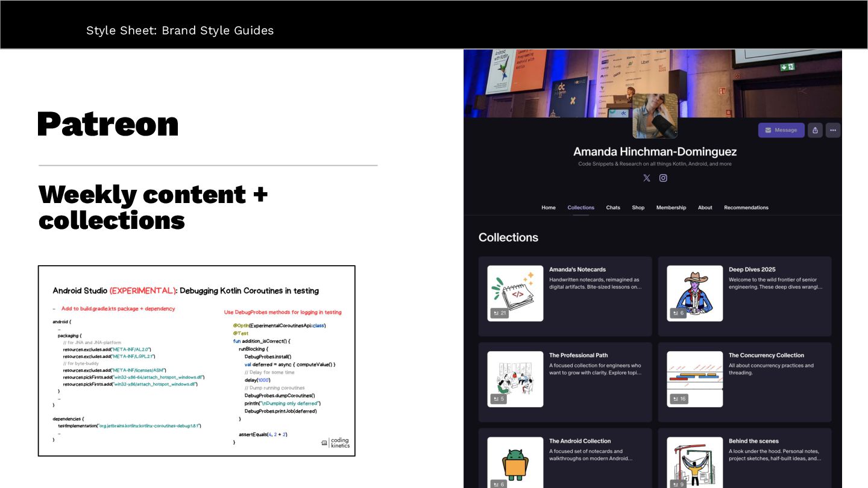
Task: Open the Shop tab
Action: pos(638,208)
